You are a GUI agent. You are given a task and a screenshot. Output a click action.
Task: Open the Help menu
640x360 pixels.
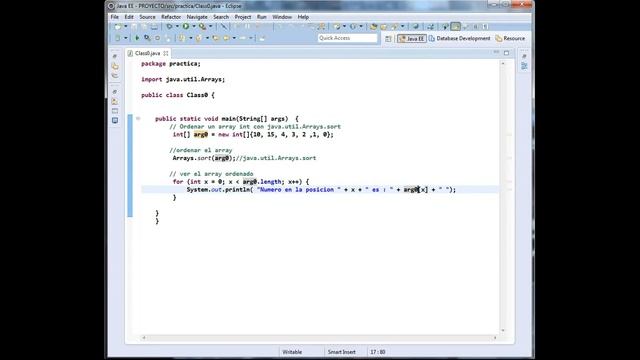(303, 17)
